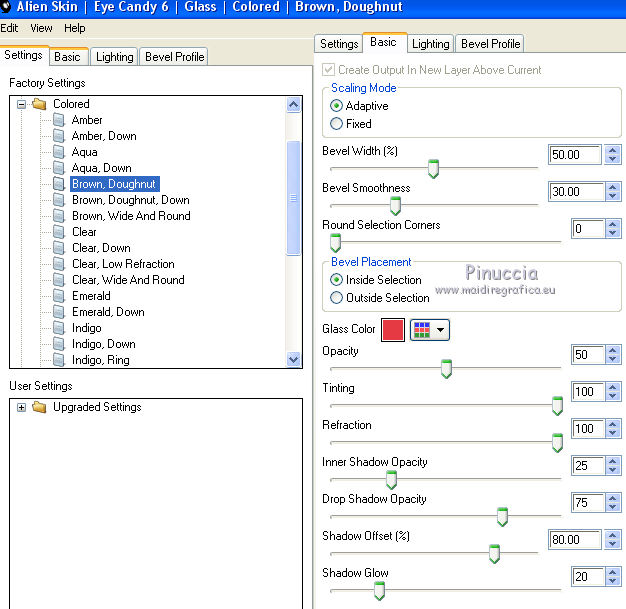
Task: Increase Opacity with up stepper
Action: point(613,350)
